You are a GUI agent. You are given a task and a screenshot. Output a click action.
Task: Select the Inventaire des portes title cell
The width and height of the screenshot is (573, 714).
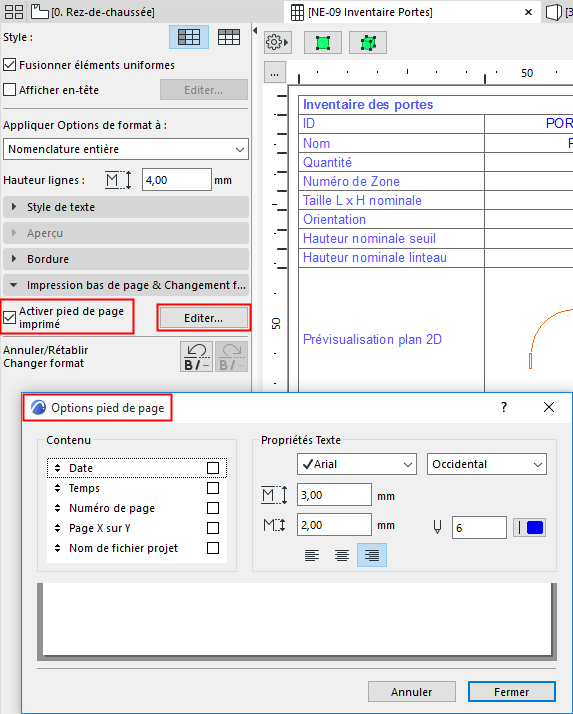coord(435,105)
